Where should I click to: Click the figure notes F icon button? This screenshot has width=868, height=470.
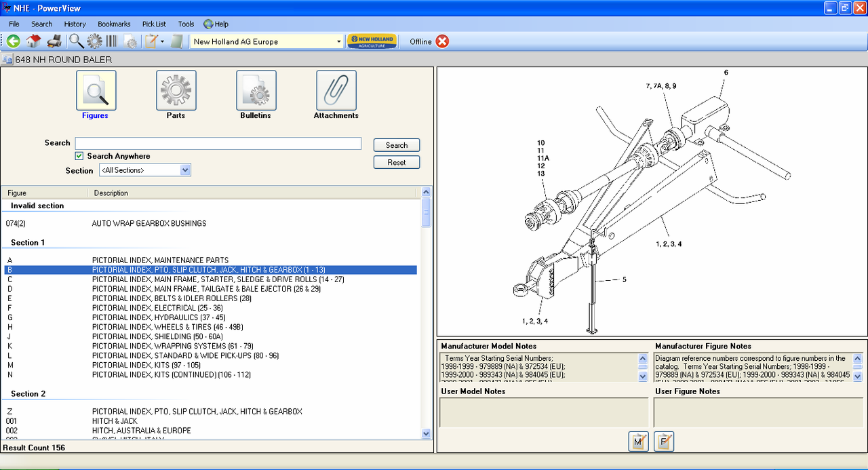pyautogui.click(x=665, y=442)
